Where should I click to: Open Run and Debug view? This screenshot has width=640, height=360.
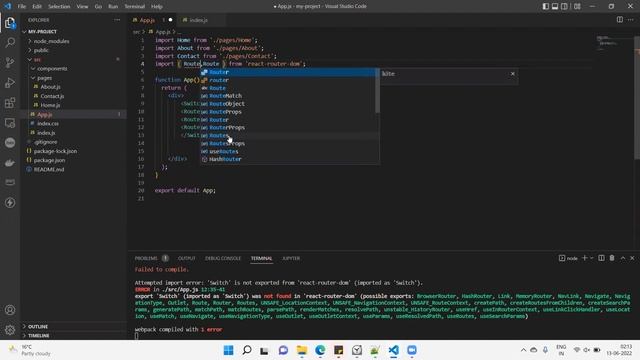(x=10, y=82)
